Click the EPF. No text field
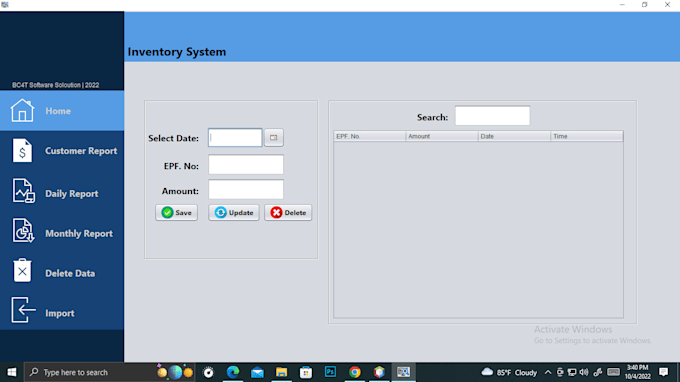 click(x=246, y=165)
